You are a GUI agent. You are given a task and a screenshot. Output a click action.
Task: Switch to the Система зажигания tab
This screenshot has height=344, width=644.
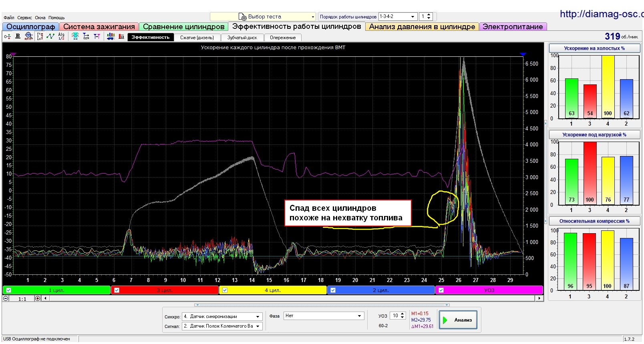[x=99, y=26]
